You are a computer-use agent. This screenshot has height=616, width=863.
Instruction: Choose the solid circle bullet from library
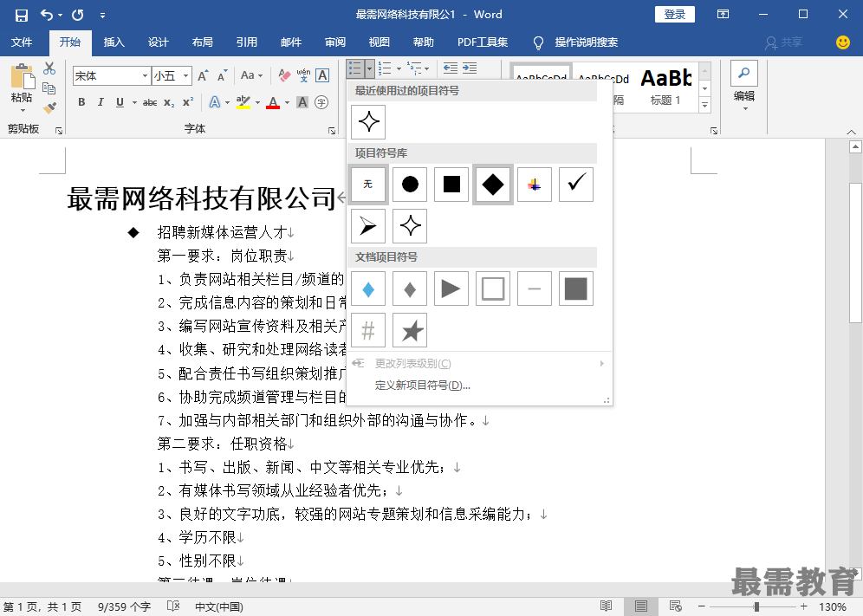tap(410, 184)
